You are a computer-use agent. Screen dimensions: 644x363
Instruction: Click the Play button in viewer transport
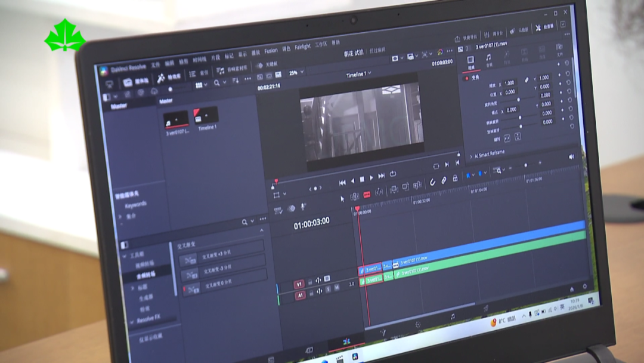(371, 178)
